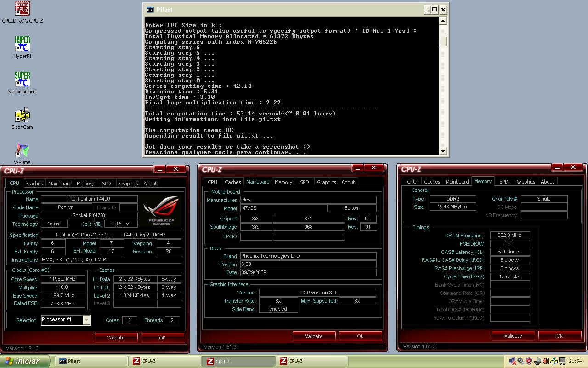588x368 pixels.
Task: Click the 'Phoenix Technologies LTD' BIOS brand
Action: (x=308, y=256)
